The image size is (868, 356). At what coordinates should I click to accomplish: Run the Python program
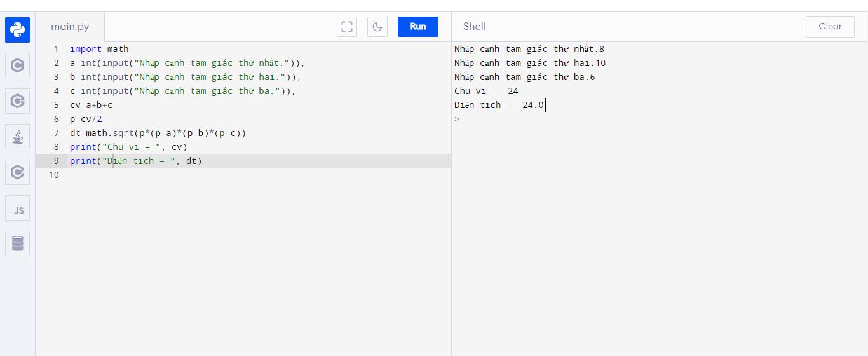point(417,27)
